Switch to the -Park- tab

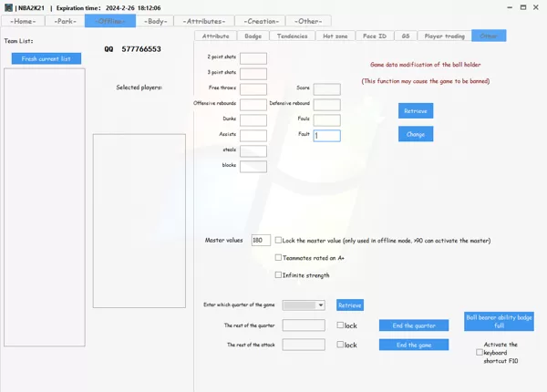(65, 21)
